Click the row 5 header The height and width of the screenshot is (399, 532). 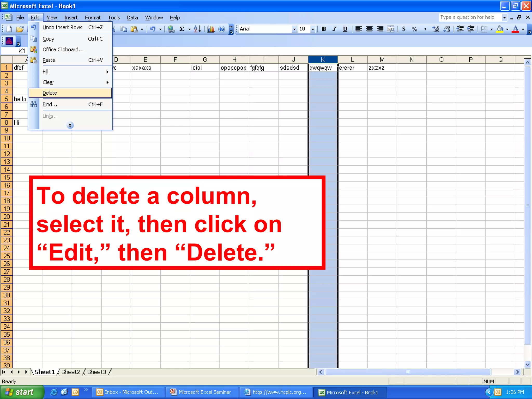6,99
